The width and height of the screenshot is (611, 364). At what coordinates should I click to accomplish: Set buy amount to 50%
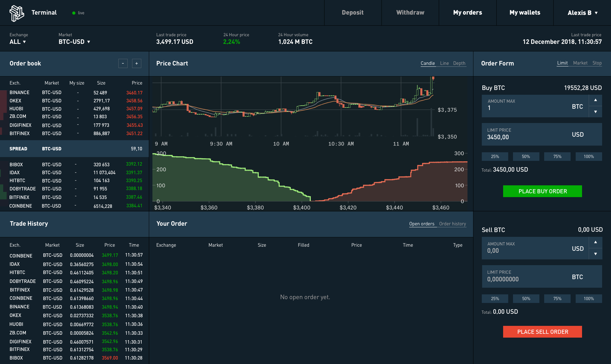[x=526, y=156]
